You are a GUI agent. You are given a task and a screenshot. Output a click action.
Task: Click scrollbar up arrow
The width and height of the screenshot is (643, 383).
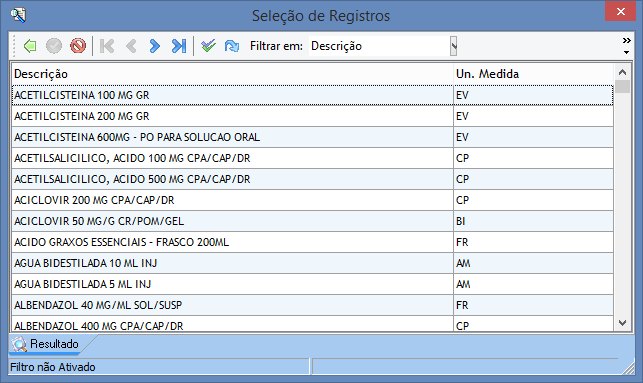(x=622, y=72)
